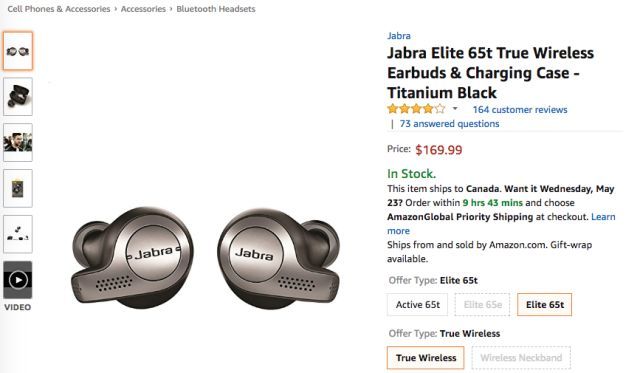Image resolution: width=640 pixels, height=373 pixels.
Task: Play the product video thumbnail
Action: pyautogui.click(x=18, y=280)
